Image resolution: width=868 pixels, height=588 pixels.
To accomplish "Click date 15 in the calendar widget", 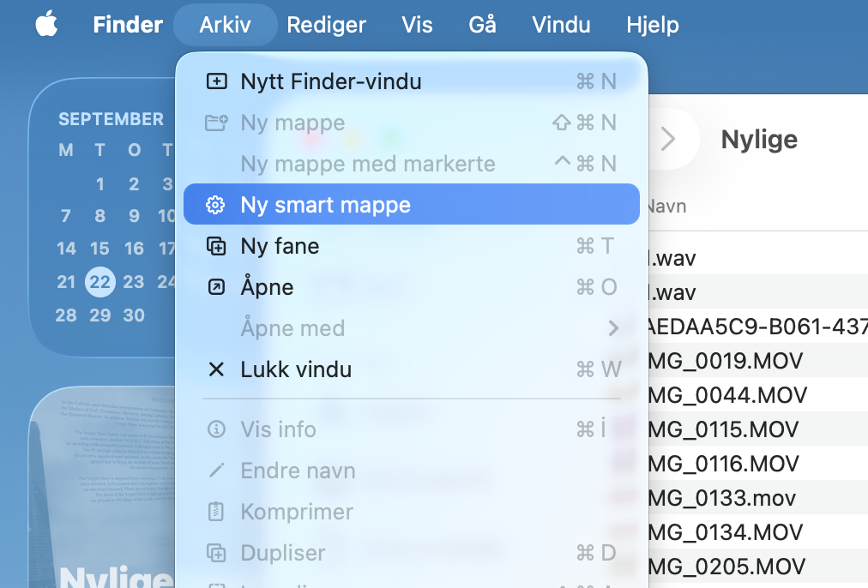I will pyautogui.click(x=99, y=249).
